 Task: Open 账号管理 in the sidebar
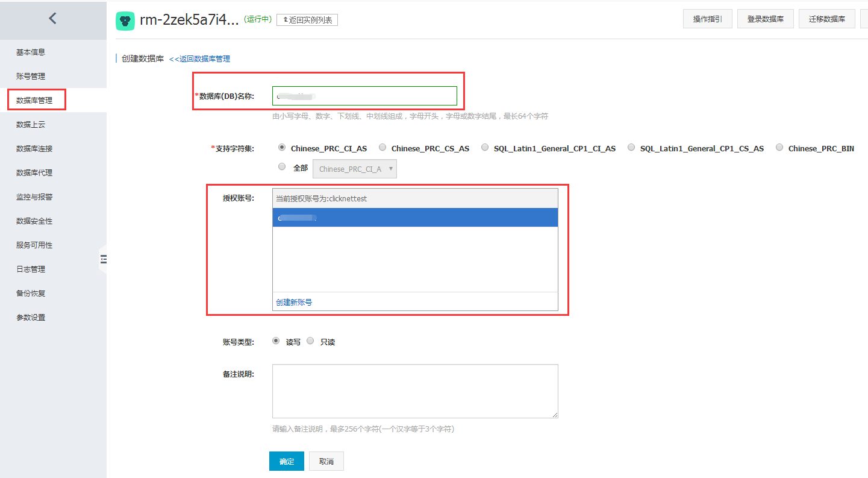click(31, 77)
